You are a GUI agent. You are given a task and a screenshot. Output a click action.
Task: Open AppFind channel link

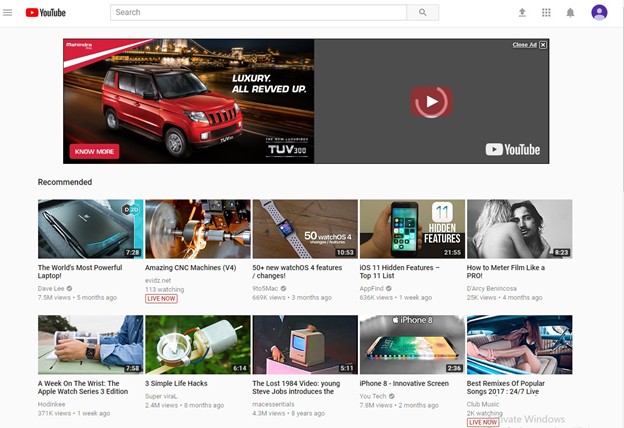372,288
